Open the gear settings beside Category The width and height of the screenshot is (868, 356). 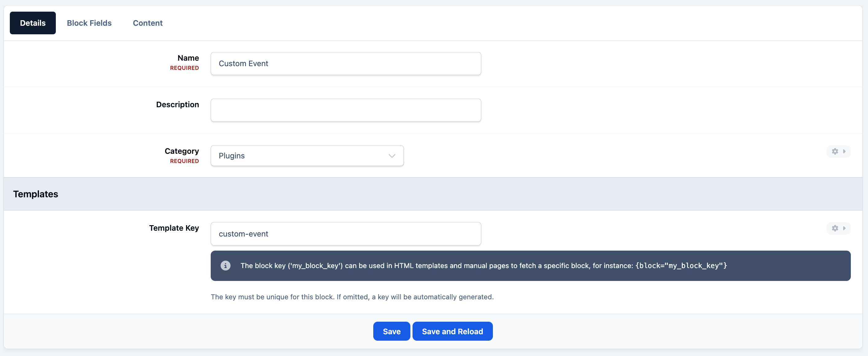coord(838,151)
